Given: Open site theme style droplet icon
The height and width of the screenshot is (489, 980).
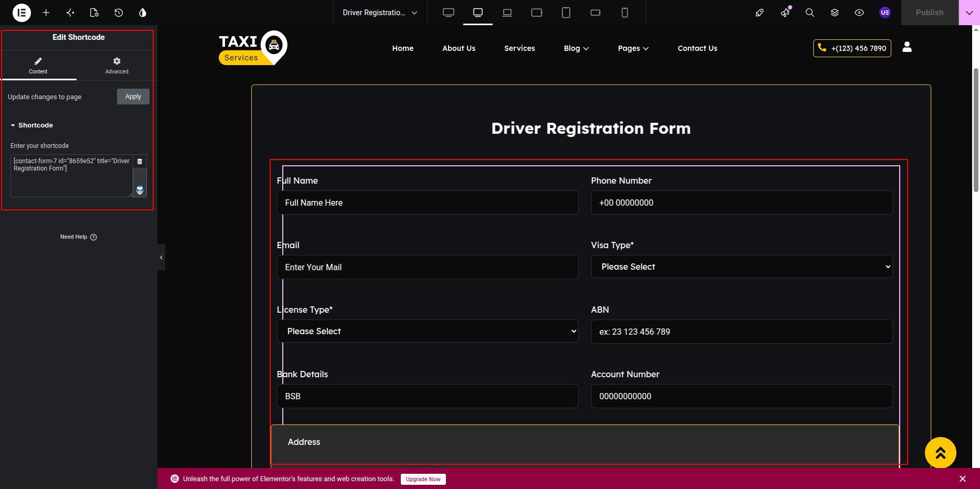Looking at the screenshot, I should (143, 13).
